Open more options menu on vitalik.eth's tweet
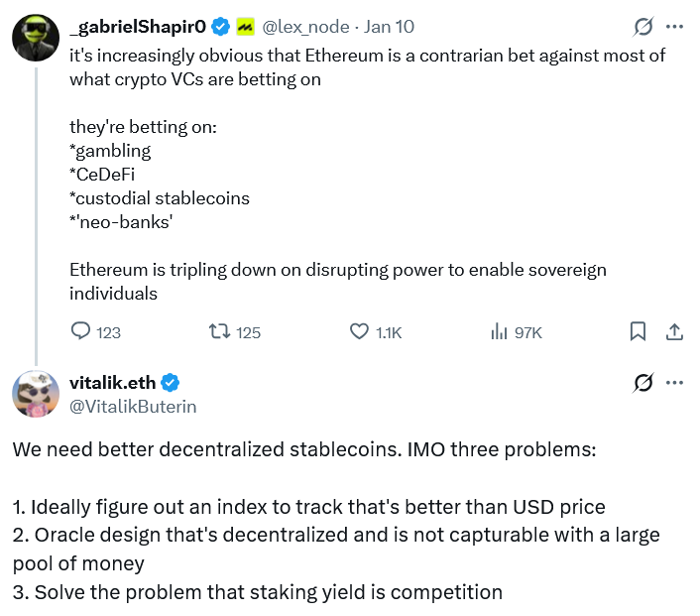The width and height of the screenshot is (700, 616). 674,382
